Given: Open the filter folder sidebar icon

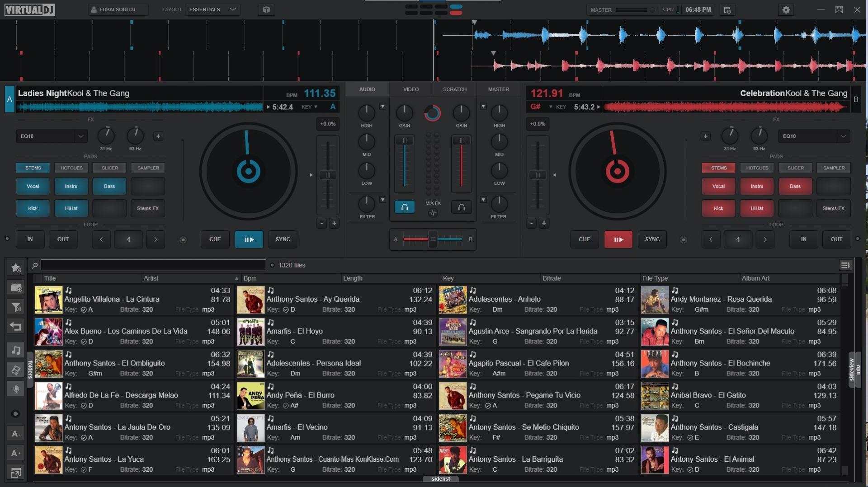Looking at the screenshot, I should point(16,307).
